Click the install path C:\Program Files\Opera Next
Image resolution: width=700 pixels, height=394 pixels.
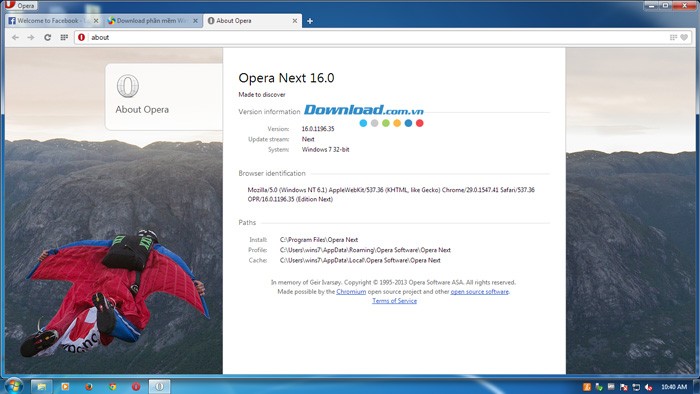point(319,240)
